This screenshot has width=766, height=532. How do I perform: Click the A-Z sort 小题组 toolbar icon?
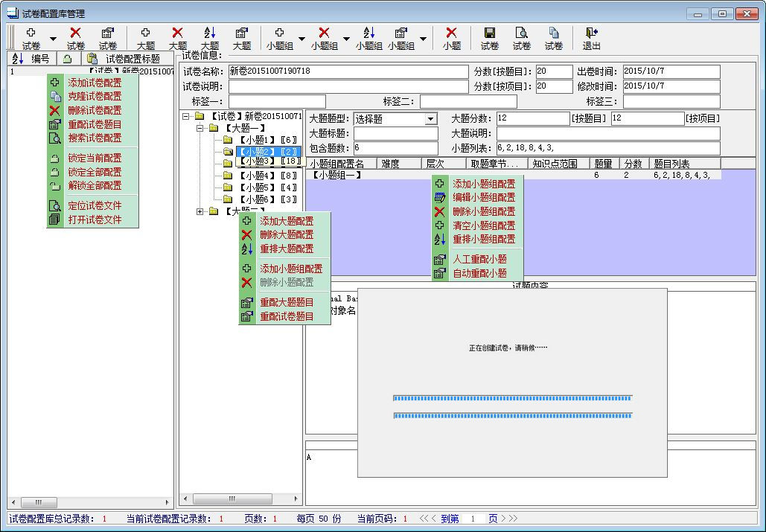(x=368, y=33)
